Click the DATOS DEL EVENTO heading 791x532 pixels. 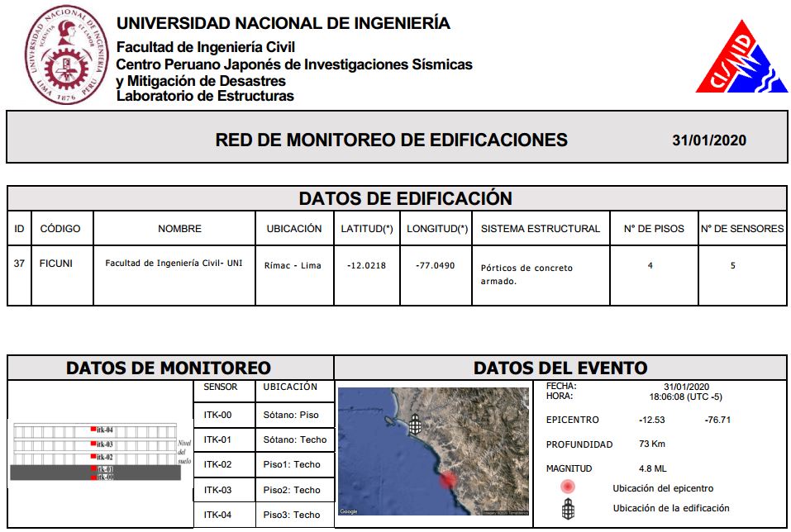[560, 368]
